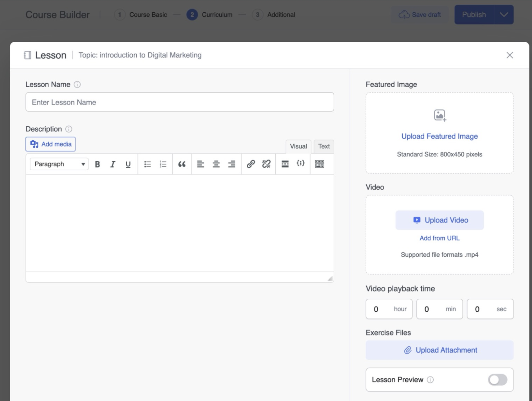The image size is (532, 401).
Task: Click the Upload Video button
Action: (x=440, y=220)
